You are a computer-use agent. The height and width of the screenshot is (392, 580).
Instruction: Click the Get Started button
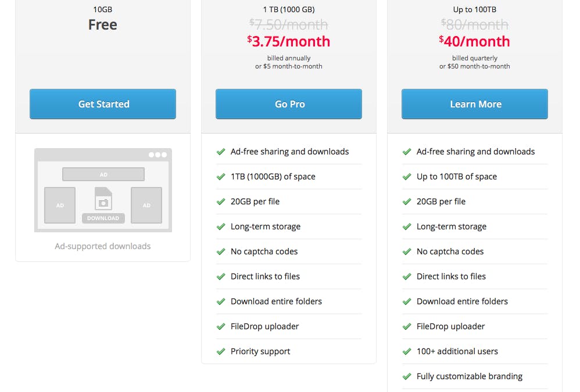tap(103, 104)
